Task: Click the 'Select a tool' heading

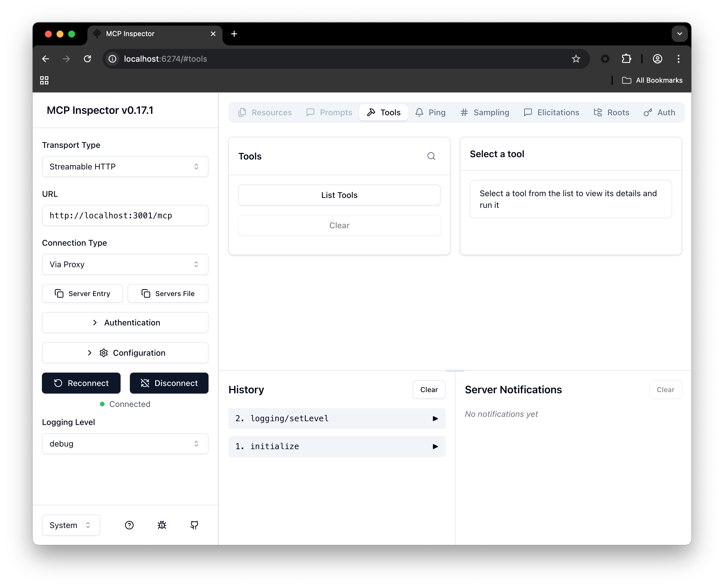Action: 497,154
